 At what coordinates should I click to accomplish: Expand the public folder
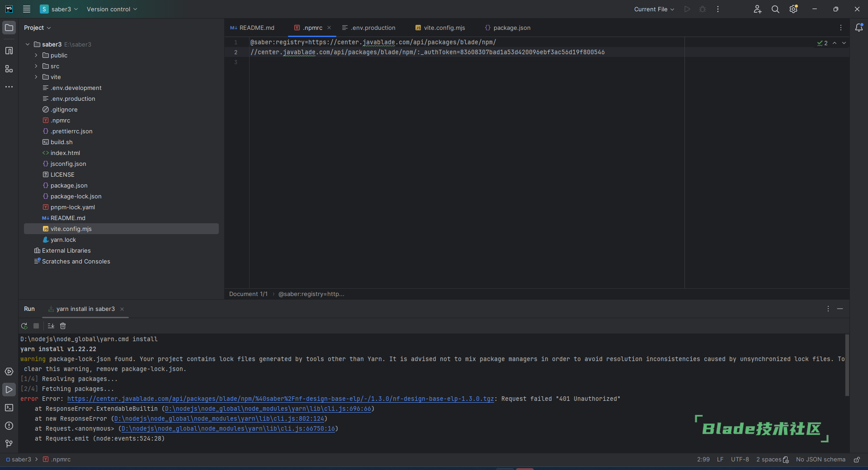tap(36, 55)
